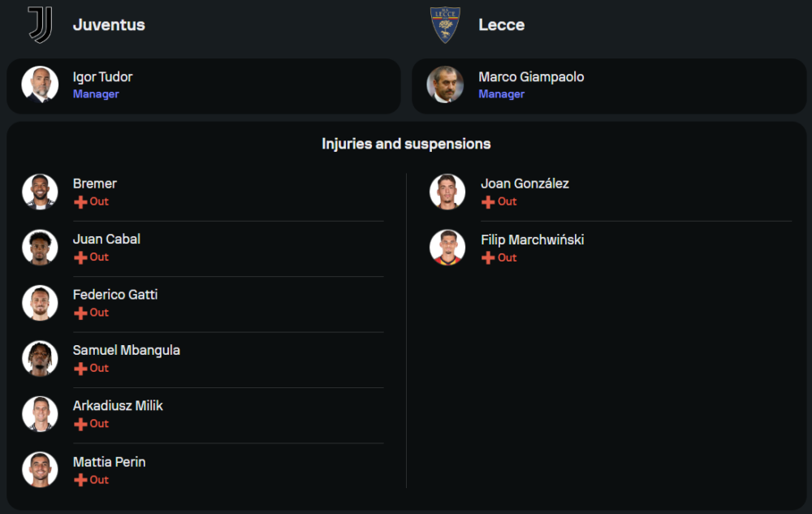This screenshot has width=812, height=514.
Task: Click Federico Gatti's player avatar
Action: tap(40, 303)
